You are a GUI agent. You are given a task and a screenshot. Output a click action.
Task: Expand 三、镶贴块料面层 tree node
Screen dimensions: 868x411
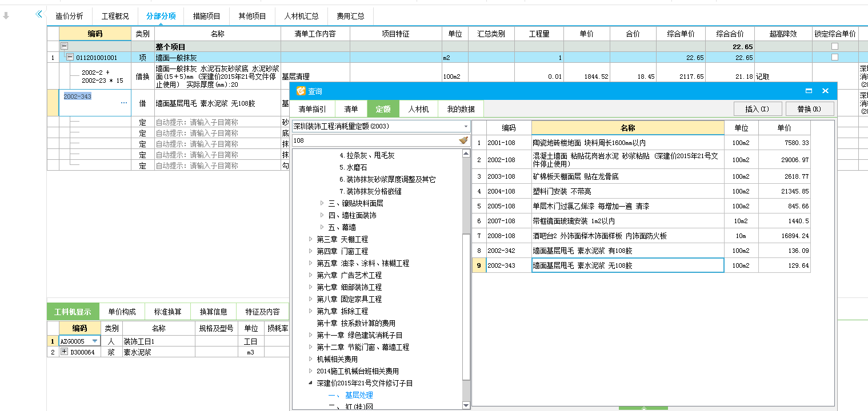pyautogui.click(x=323, y=203)
